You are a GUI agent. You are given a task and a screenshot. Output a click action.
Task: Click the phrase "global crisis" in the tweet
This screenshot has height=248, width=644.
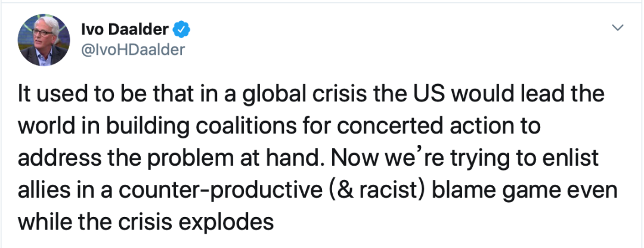click(317, 97)
